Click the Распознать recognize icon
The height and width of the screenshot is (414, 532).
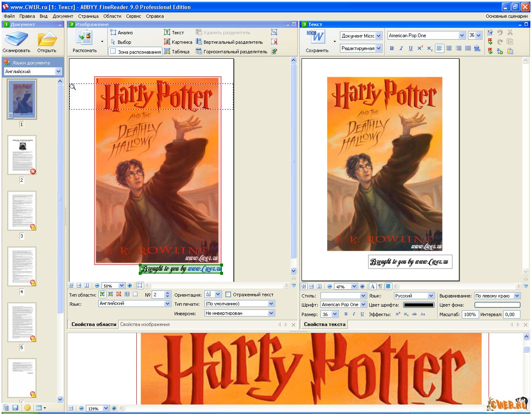click(85, 38)
